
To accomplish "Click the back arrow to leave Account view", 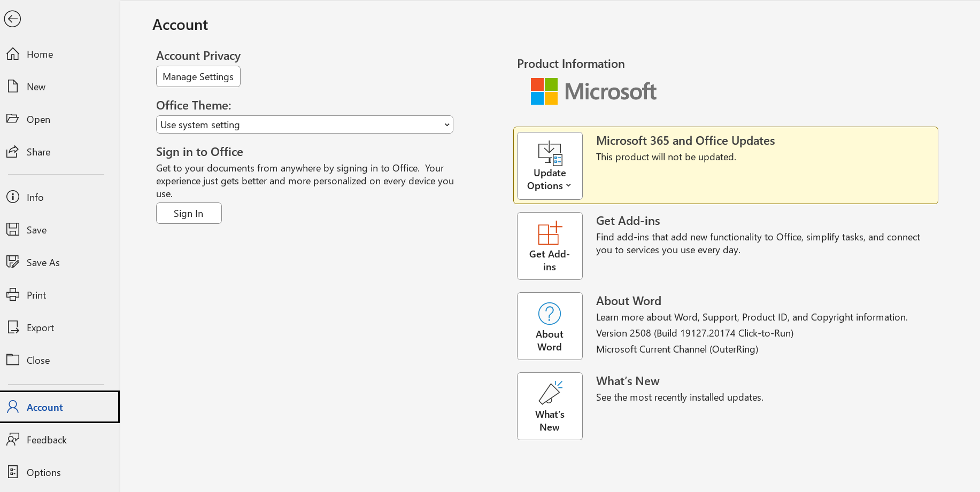I will point(12,19).
